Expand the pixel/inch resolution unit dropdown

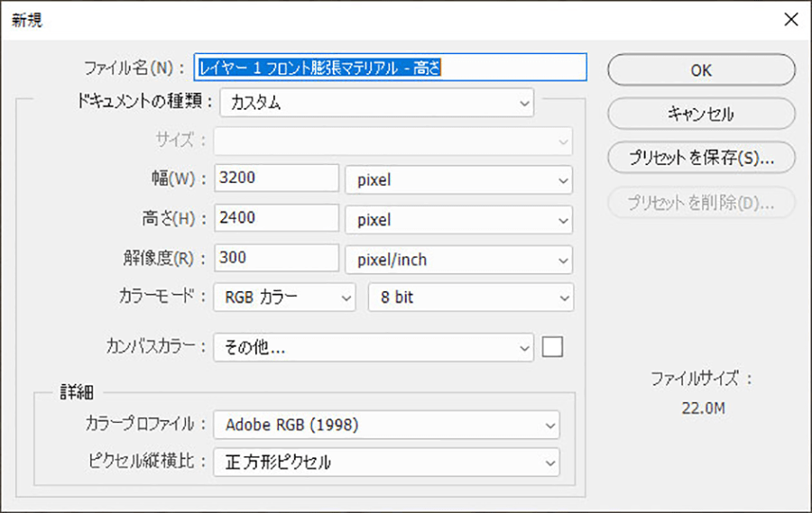pyautogui.click(x=458, y=260)
